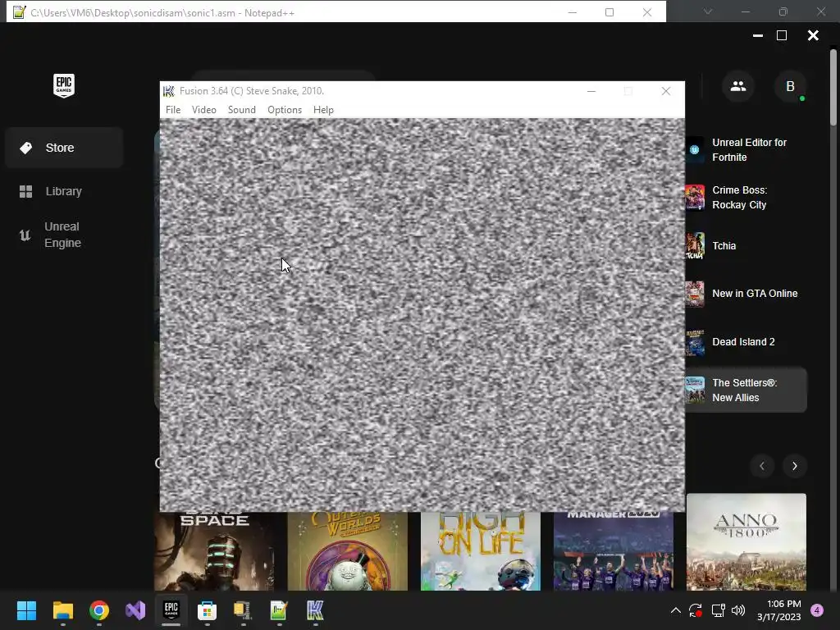Click the Epic Games logo in sidebar

pyautogui.click(x=64, y=85)
